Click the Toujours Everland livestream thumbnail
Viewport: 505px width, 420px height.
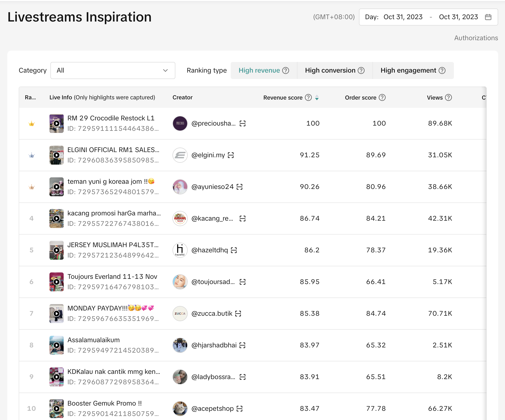(x=57, y=282)
